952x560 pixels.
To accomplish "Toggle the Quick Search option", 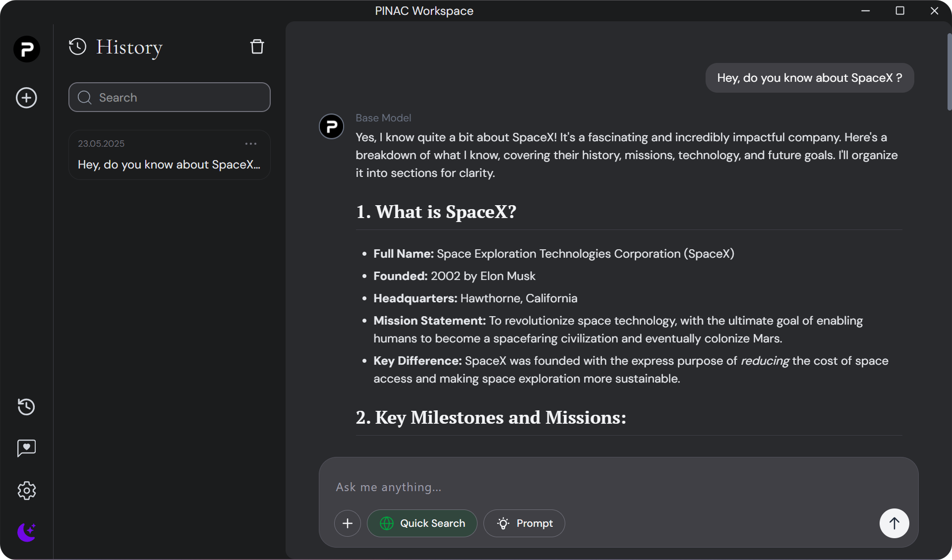I will point(422,523).
